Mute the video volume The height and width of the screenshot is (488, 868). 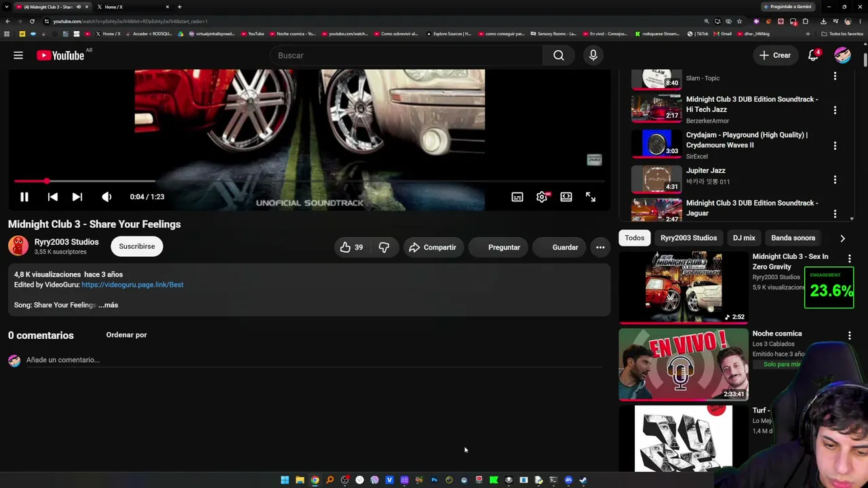pos(106,197)
